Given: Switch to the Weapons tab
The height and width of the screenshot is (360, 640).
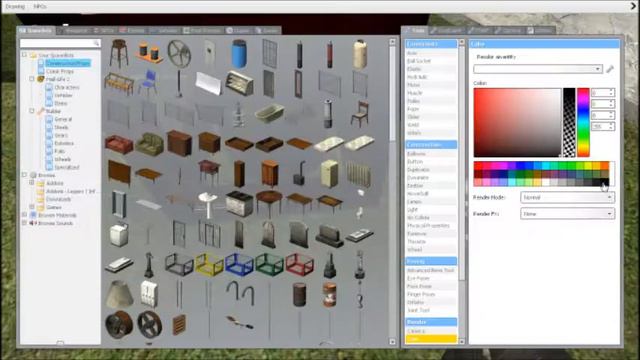Looking at the screenshot, I should pos(73,31).
